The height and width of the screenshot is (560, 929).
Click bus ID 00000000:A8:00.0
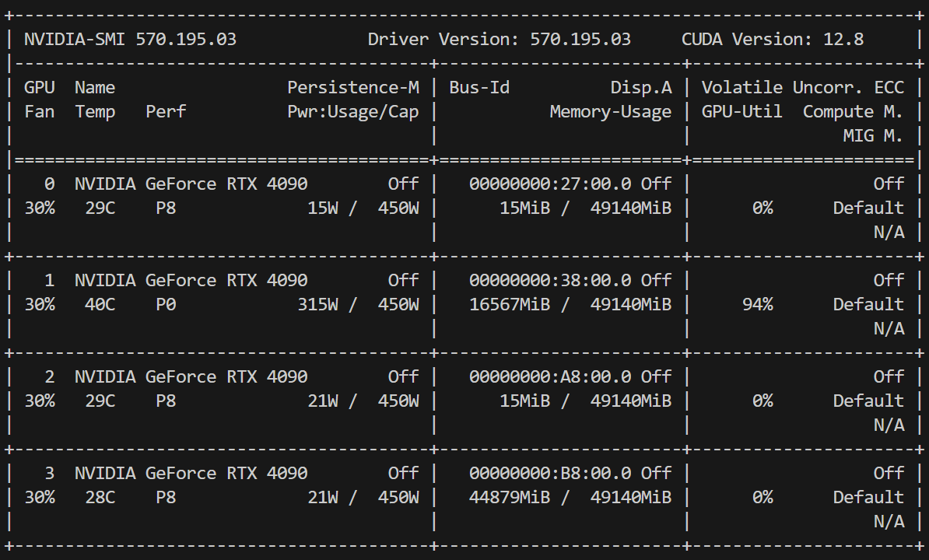click(x=550, y=377)
